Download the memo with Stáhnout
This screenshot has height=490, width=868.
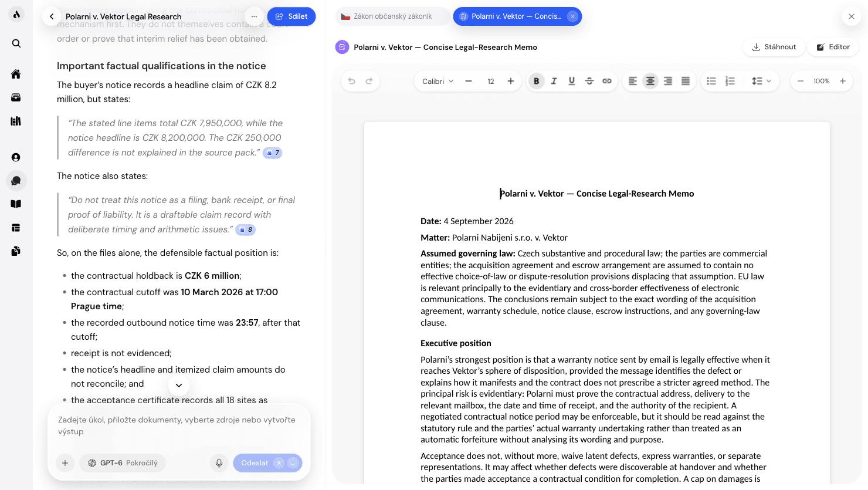click(x=774, y=47)
